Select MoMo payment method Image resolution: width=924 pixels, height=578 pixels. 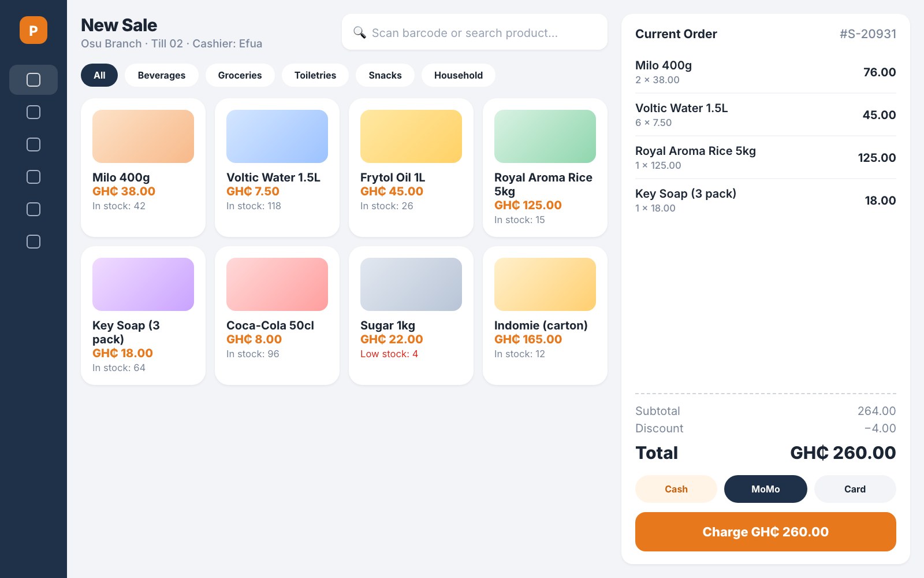pos(766,489)
